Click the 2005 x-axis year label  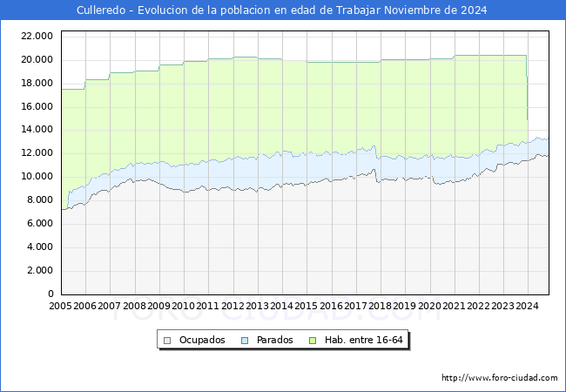(60, 306)
